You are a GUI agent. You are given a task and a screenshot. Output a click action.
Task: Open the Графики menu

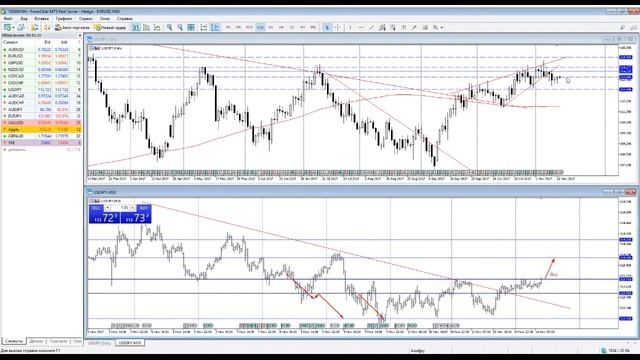64,19
